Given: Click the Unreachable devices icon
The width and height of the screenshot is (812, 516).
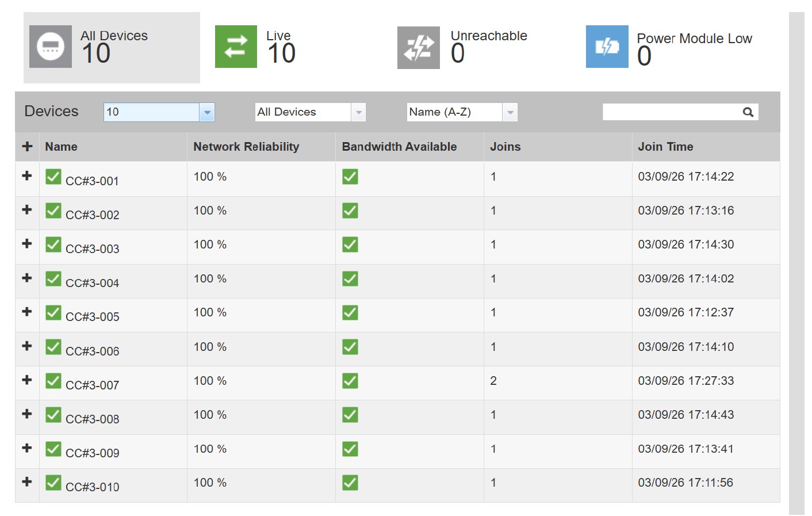Looking at the screenshot, I should 419,48.
